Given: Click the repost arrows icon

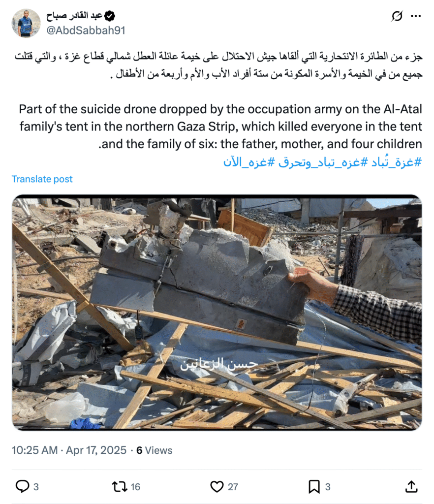Looking at the screenshot, I should 120,487.
